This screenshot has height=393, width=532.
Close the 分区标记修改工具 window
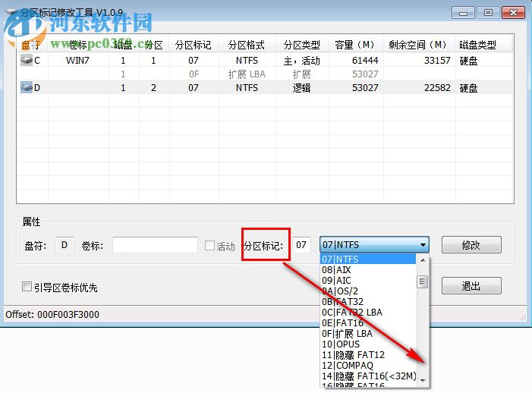(x=513, y=13)
